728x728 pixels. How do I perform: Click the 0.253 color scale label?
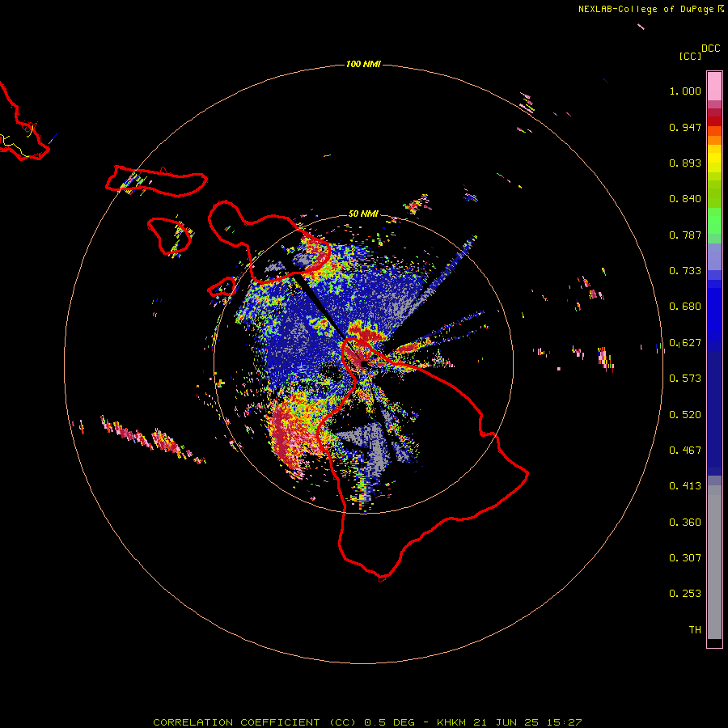pos(685,594)
